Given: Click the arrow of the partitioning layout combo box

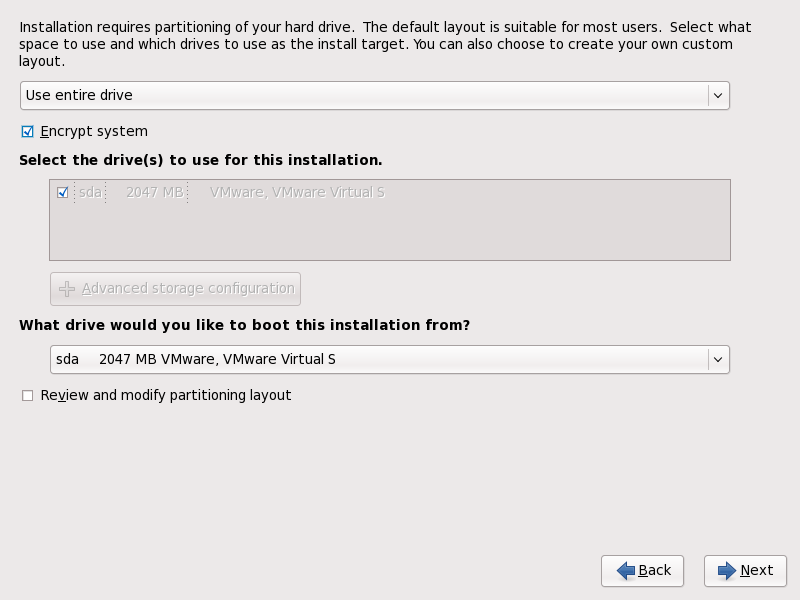Looking at the screenshot, I should point(717,96).
